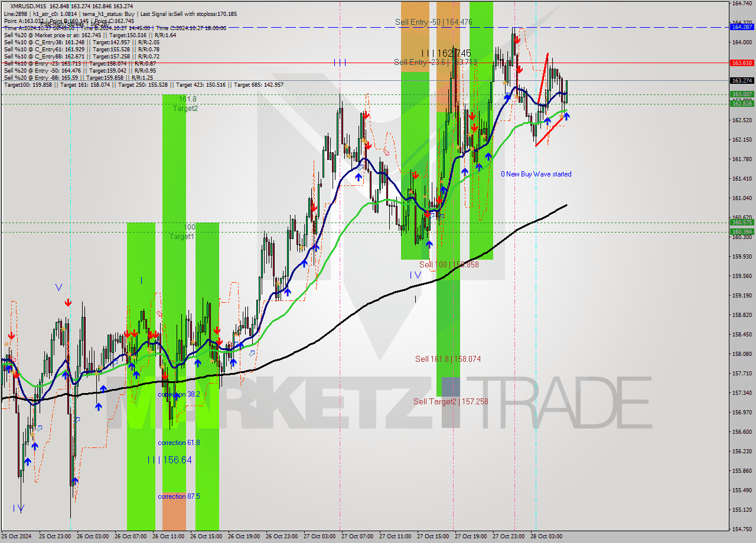The height and width of the screenshot is (543, 756).
Task: Select '0 New Buy Wave started' text
Action: coord(536,174)
